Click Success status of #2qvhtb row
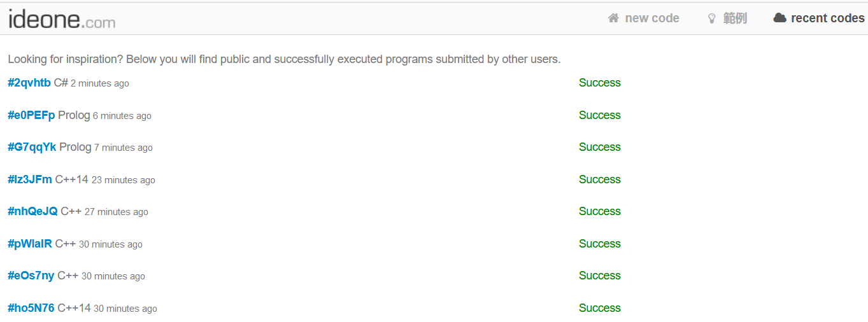The image size is (868, 322). click(x=599, y=83)
